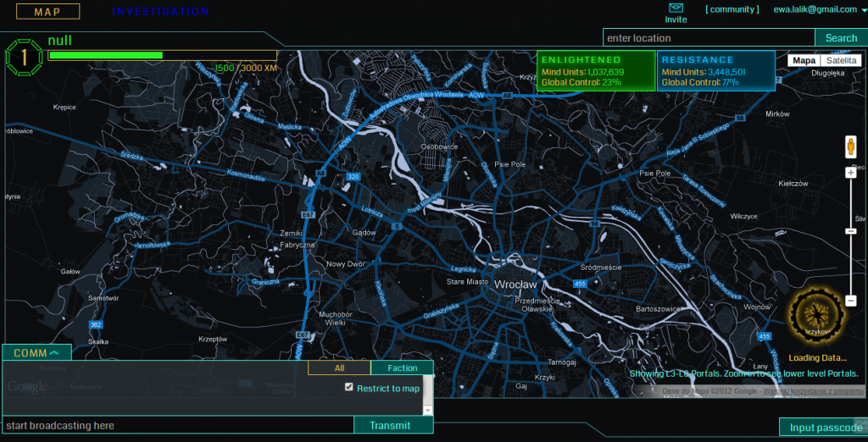Click the Stare Miasto map label
This screenshot has height=442, width=868.
(x=467, y=282)
